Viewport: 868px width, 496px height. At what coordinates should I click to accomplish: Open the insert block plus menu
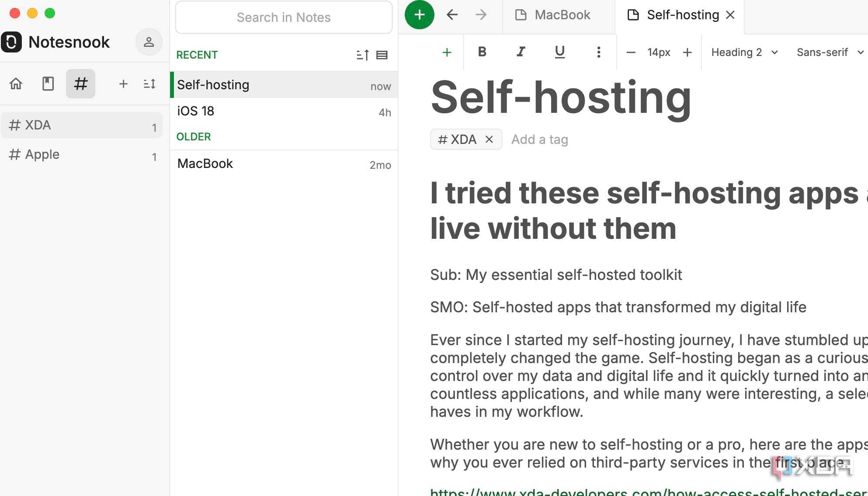coord(447,52)
